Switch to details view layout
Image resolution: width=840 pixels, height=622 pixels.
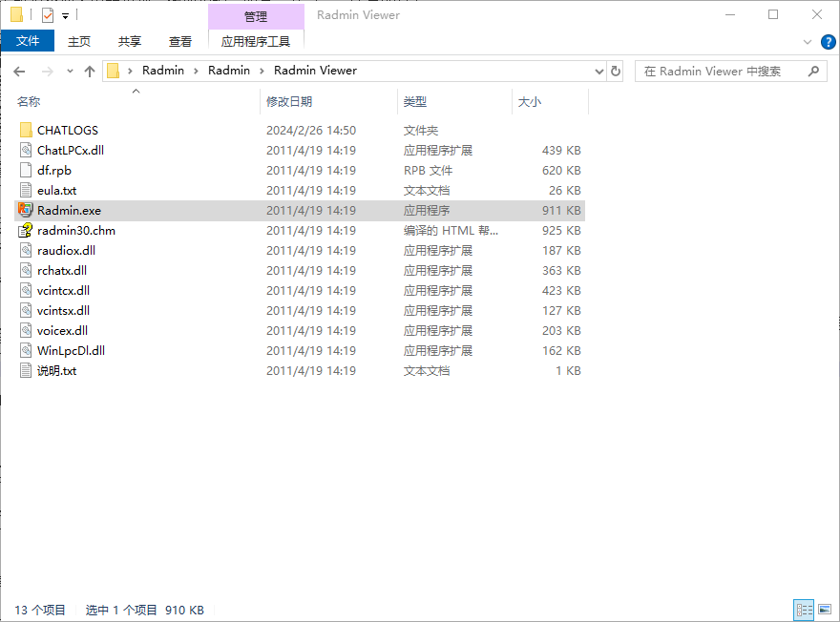coord(804,610)
